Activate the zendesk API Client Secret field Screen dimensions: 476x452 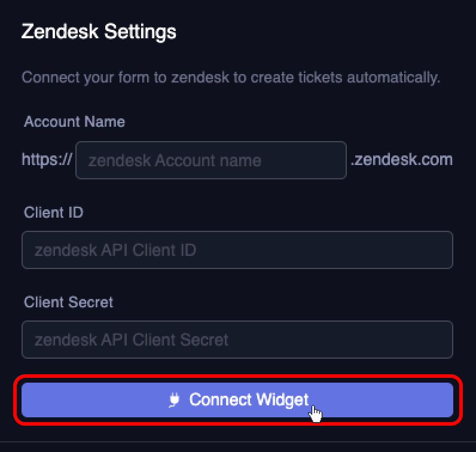[x=237, y=340]
